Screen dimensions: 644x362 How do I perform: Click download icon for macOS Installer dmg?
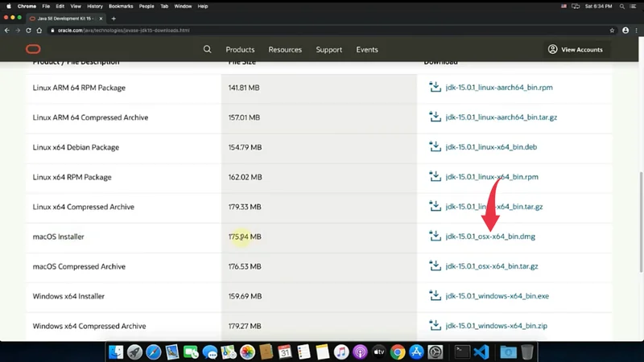pos(435,237)
